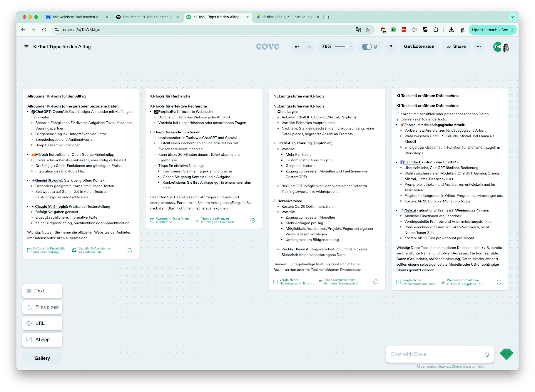Open the Perplexity link

point(167,112)
